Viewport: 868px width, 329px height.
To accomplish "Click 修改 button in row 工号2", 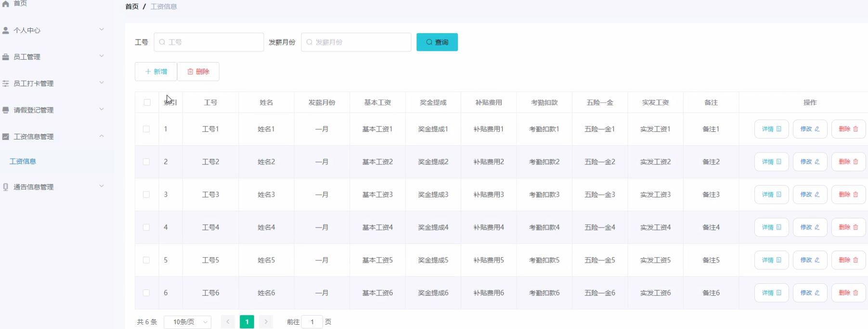I will pos(810,162).
